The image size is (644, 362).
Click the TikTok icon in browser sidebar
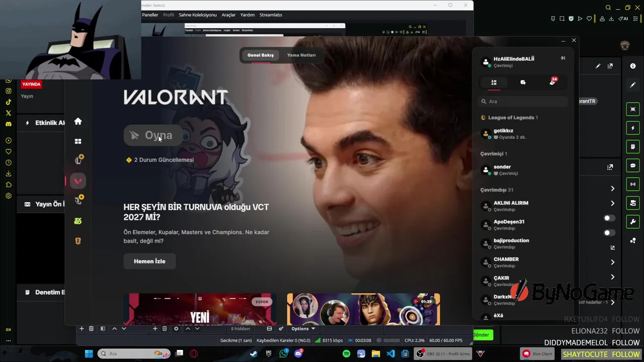click(9, 102)
